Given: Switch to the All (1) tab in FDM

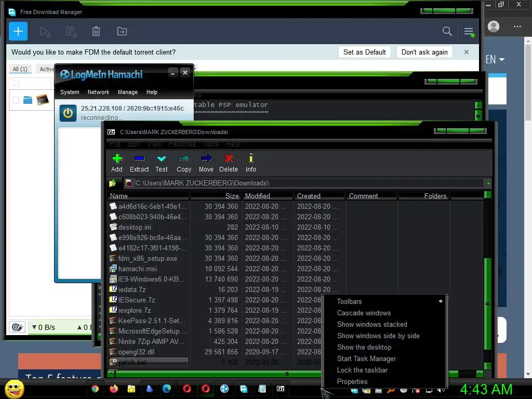Looking at the screenshot, I should 20,69.
